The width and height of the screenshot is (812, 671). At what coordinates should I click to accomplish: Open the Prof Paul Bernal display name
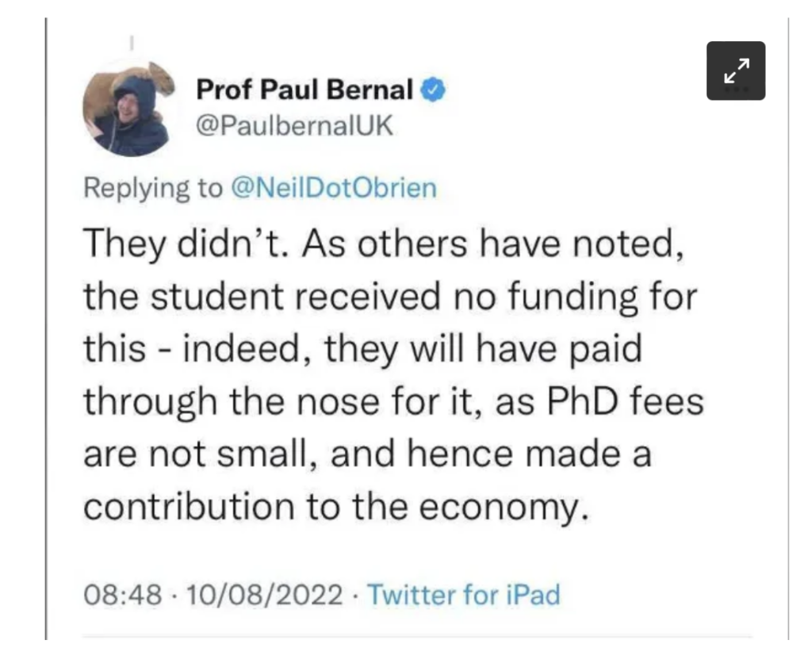305,91
